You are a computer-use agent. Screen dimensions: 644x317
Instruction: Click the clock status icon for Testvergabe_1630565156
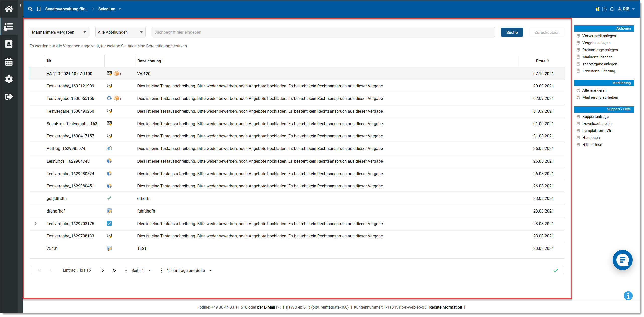point(109,98)
